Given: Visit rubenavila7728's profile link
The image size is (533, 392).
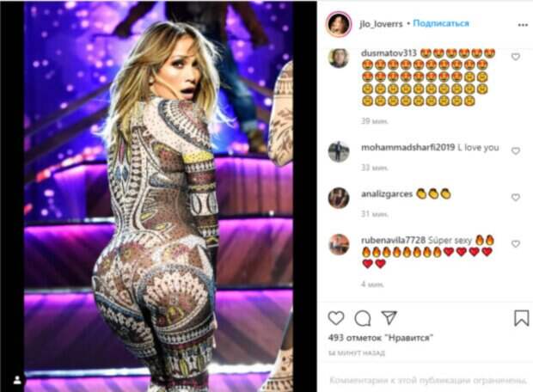Looking at the screenshot, I should [x=393, y=240].
